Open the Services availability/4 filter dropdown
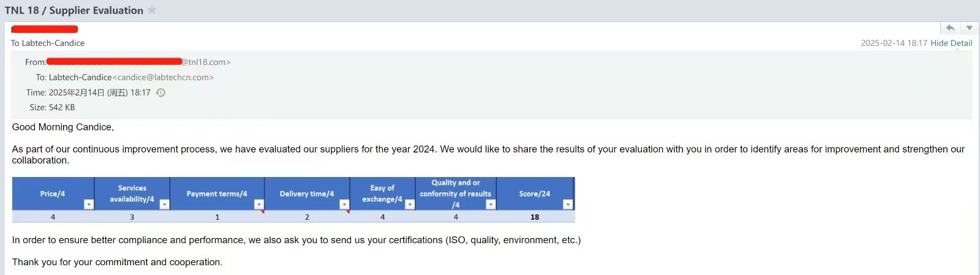This screenshot has height=275, width=980. [x=164, y=205]
